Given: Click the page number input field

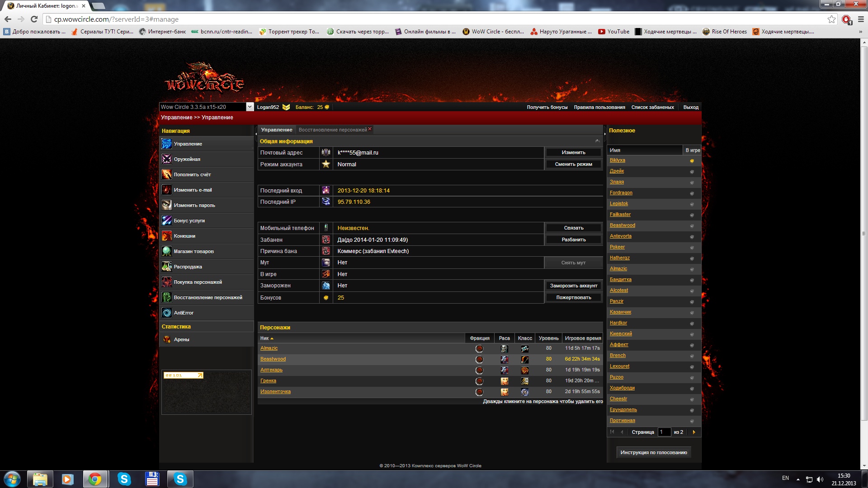Looking at the screenshot, I should (664, 432).
